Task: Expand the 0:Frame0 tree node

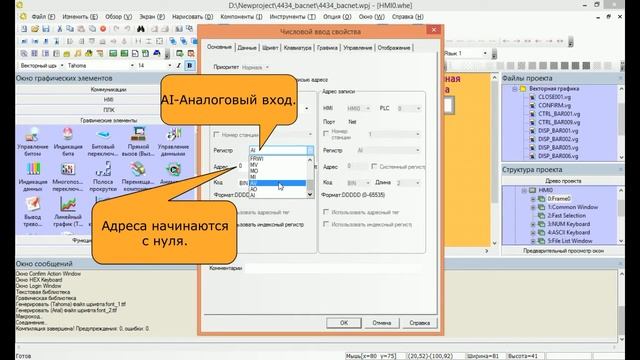Action: tap(533, 199)
